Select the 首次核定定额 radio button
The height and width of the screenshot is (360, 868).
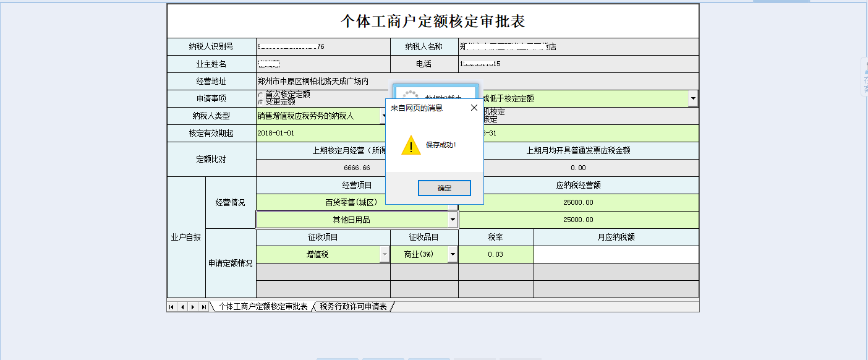(x=262, y=95)
